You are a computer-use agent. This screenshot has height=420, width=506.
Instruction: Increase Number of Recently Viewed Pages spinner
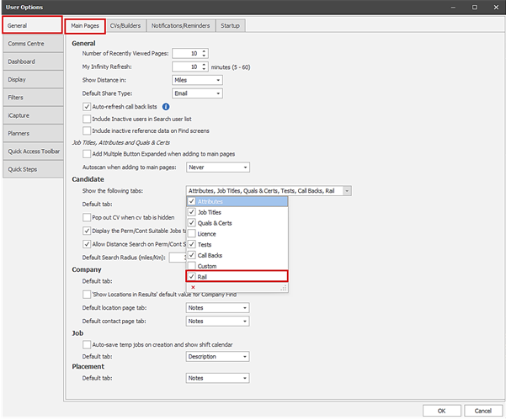pyautogui.click(x=204, y=51)
